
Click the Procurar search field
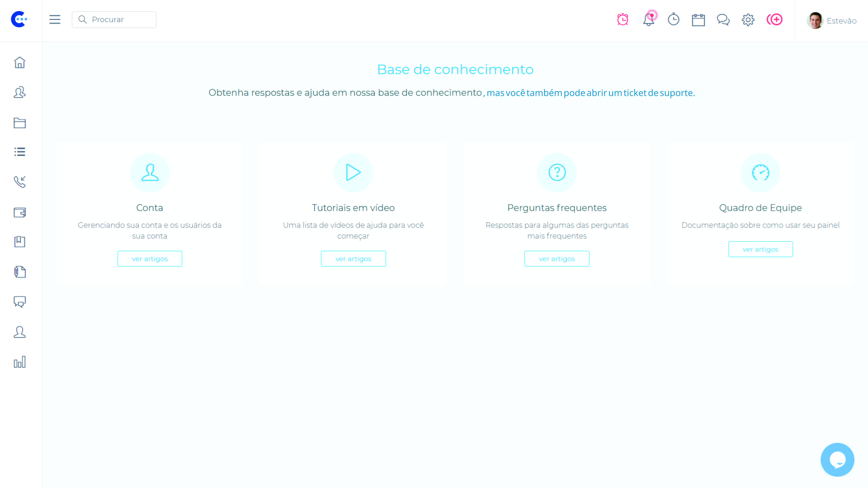click(x=114, y=20)
